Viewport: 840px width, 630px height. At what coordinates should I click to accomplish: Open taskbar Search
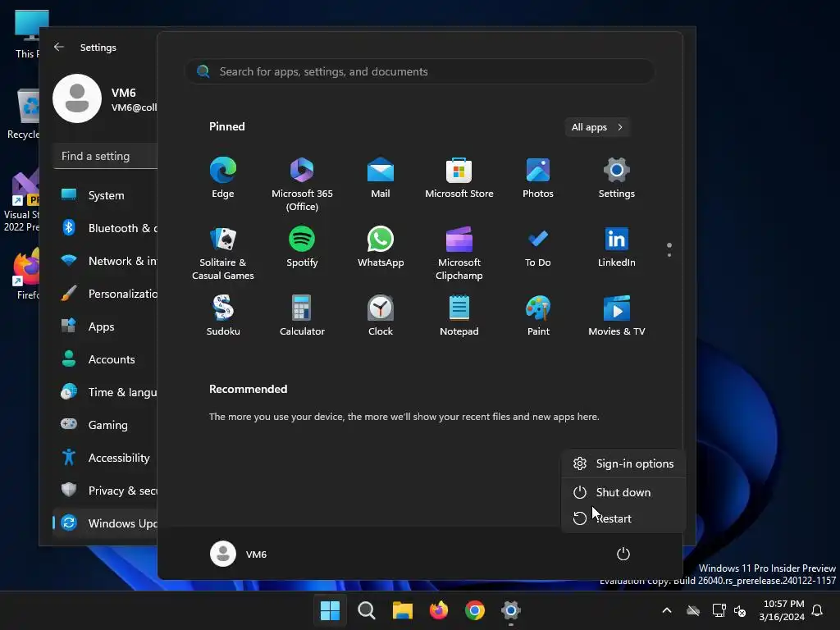click(367, 610)
